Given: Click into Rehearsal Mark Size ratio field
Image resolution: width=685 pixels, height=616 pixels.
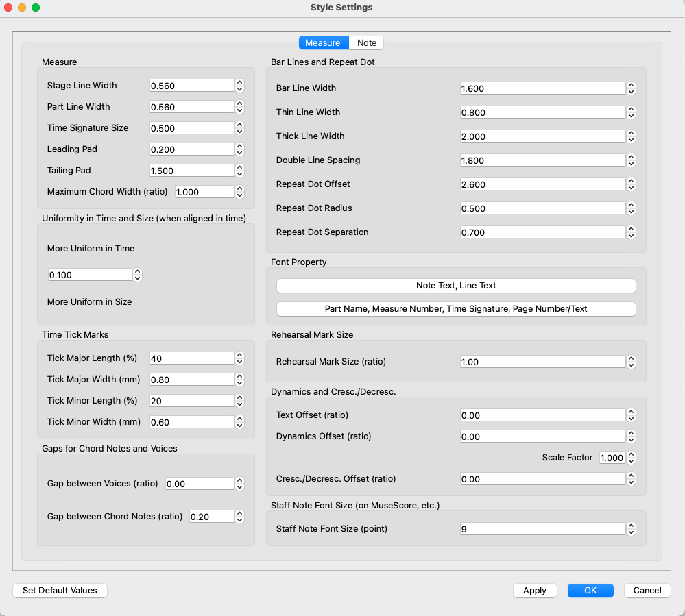Looking at the screenshot, I should click(542, 362).
